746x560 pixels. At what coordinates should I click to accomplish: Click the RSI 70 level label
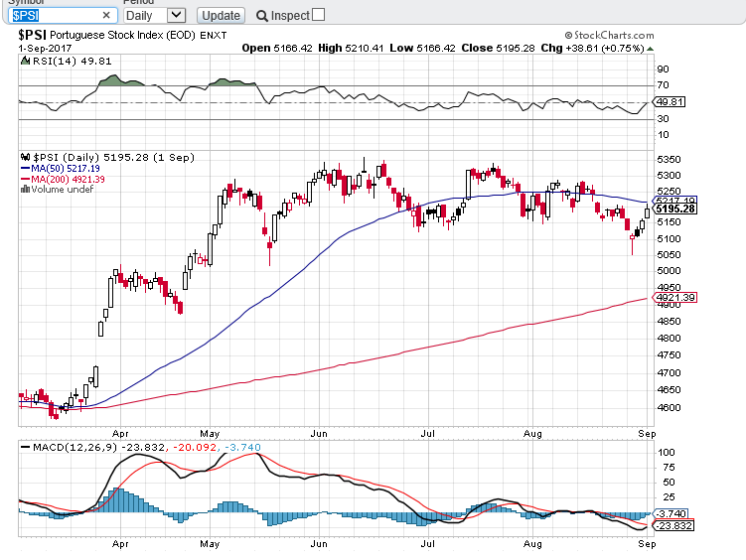pos(663,85)
